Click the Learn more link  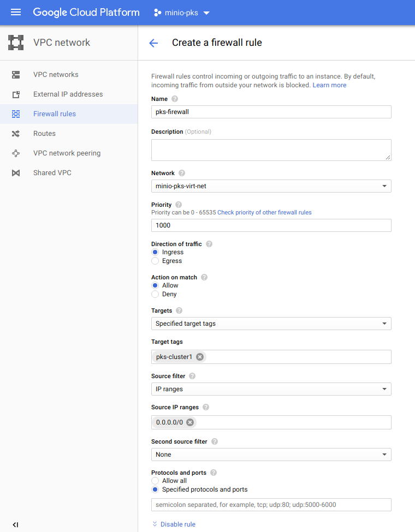[x=329, y=85]
